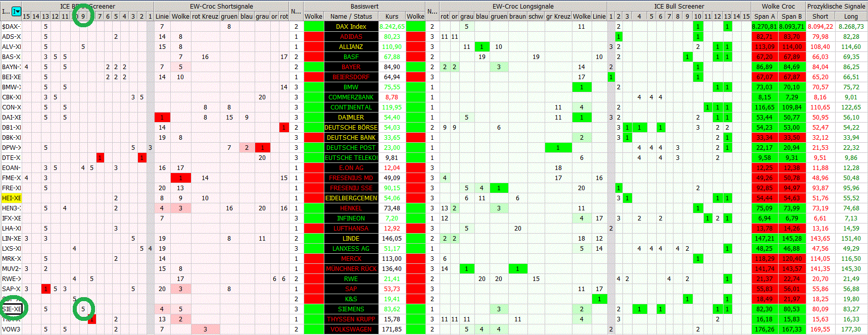Click the Span A value 8.270,81
The width and height of the screenshot is (868, 335).
coord(764,26)
